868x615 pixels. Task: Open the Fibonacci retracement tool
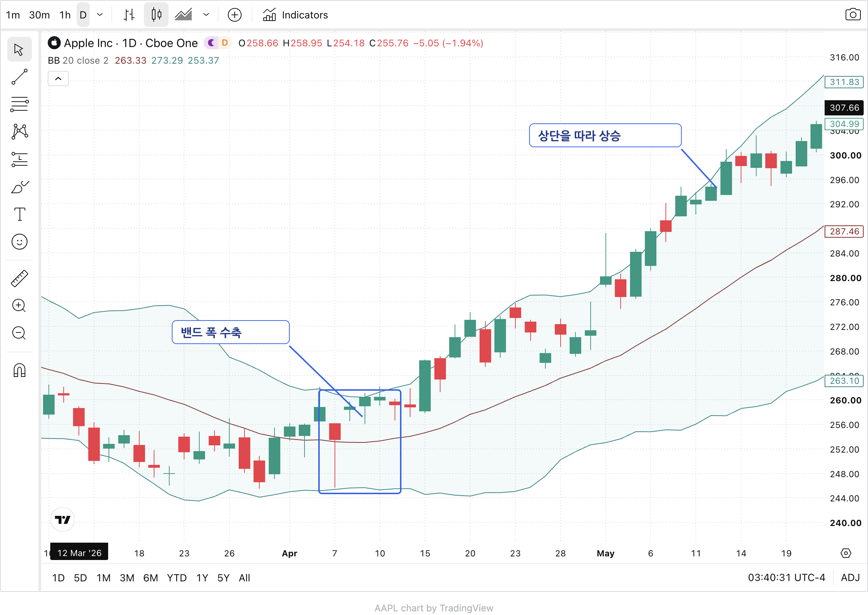click(x=19, y=104)
